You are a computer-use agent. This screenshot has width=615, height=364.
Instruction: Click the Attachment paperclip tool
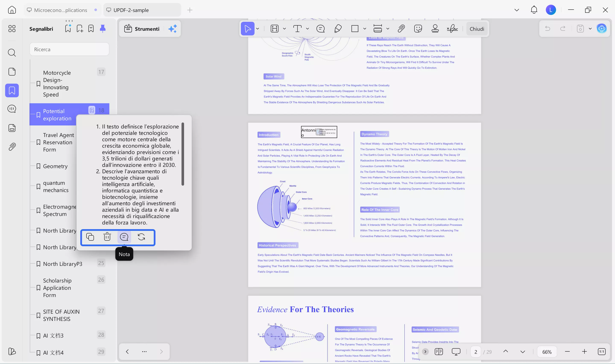401,28
